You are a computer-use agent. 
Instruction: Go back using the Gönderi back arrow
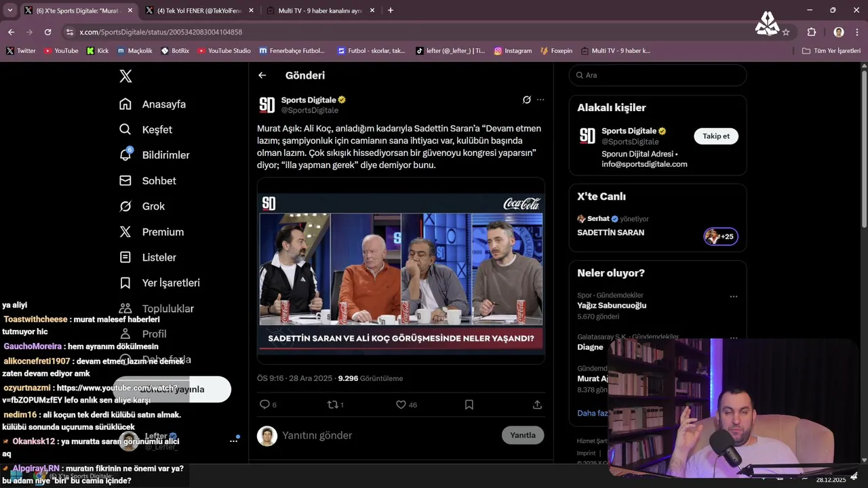click(262, 75)
